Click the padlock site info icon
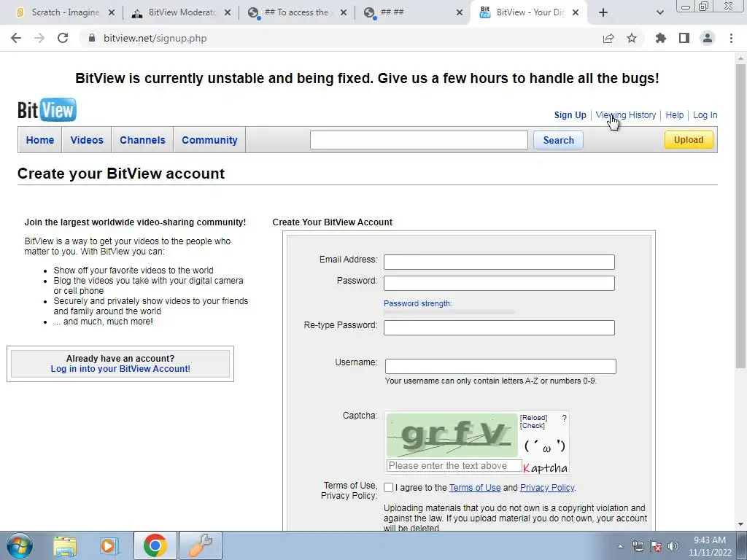 (x=92, y=38)
